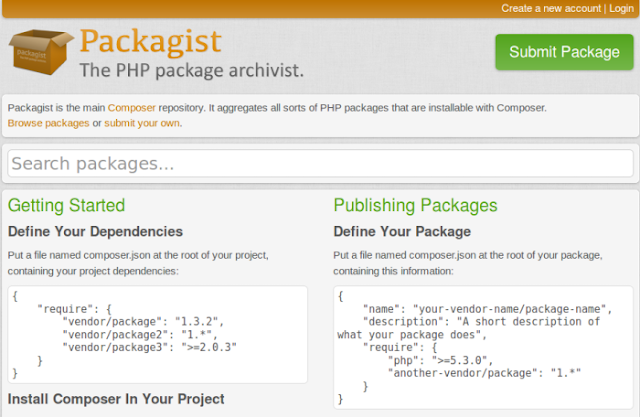Screen dimensions: 640x417
Task: Follow the Composer link in intro
Action: coord(131,108)
